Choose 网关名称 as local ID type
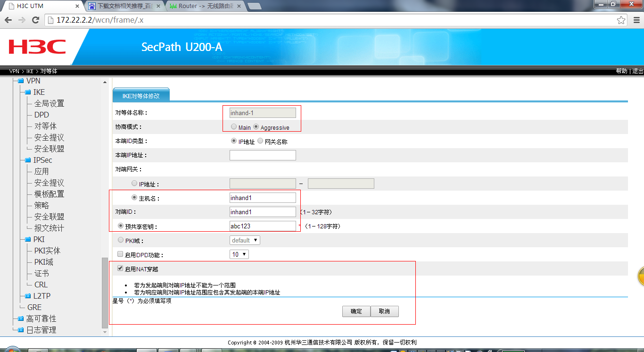The height and width of the screenshot is (352, 644). [x=260, y=141]
